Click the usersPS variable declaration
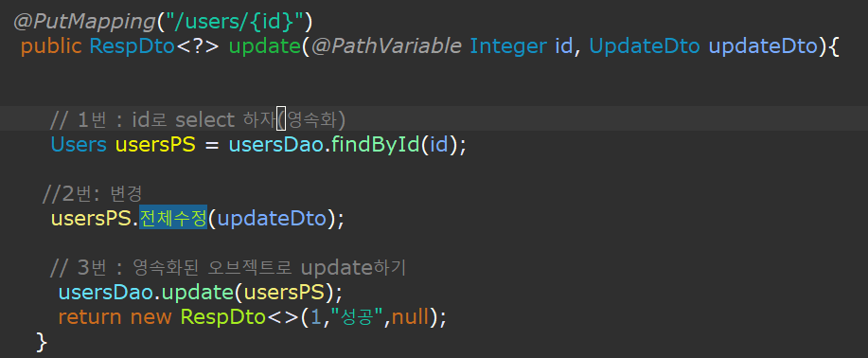The height and width of the screenshot is (358, 868). (x=155, y=145)
